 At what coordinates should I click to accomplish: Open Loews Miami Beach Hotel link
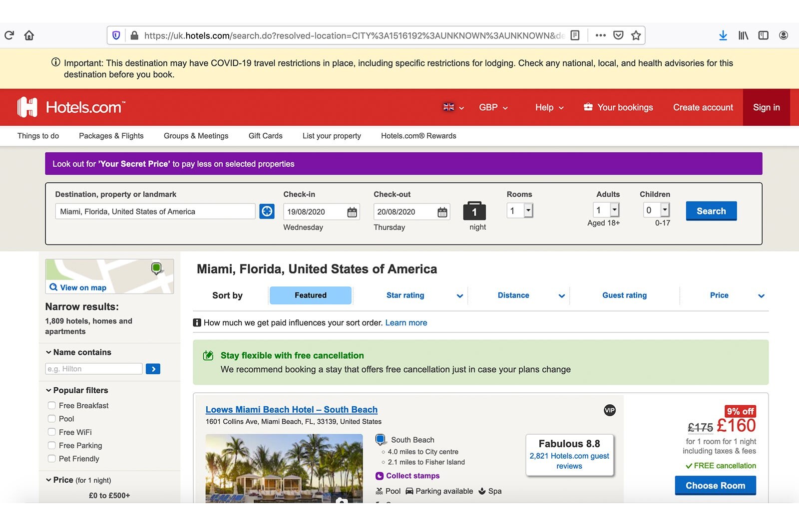pos(292,410)
